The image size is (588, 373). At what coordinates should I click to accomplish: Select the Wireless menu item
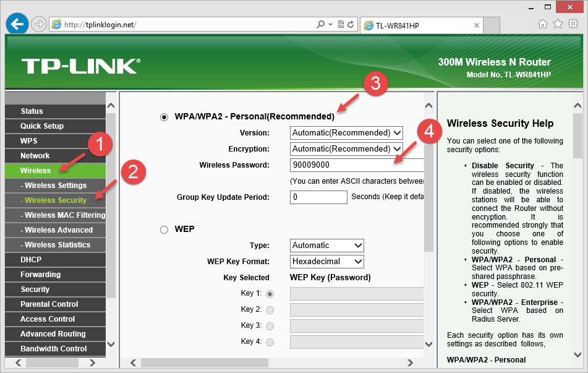[56, 170]
